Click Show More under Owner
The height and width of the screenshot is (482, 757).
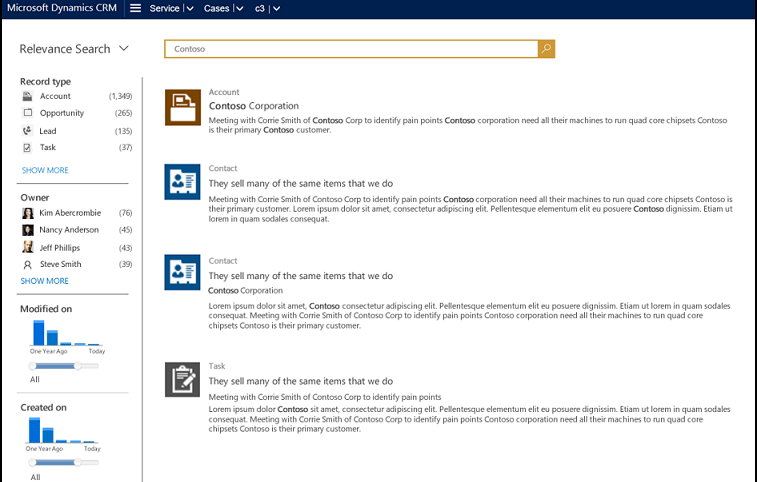tap(45, 281)
